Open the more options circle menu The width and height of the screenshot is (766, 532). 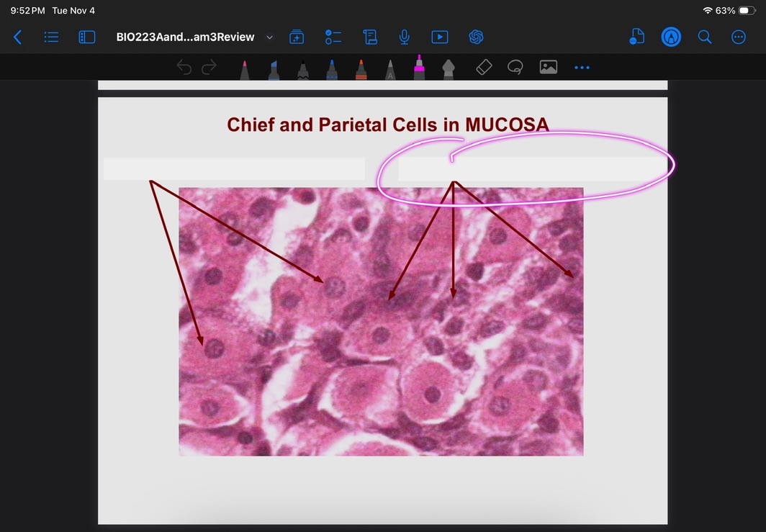click(738, 37)
